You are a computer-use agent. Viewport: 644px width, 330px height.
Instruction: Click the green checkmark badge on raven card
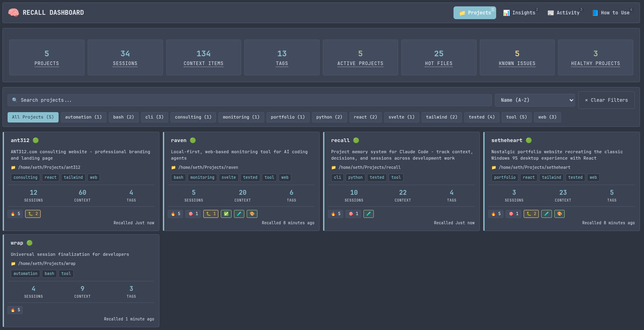pyautogui.click(x=226, y=214)
